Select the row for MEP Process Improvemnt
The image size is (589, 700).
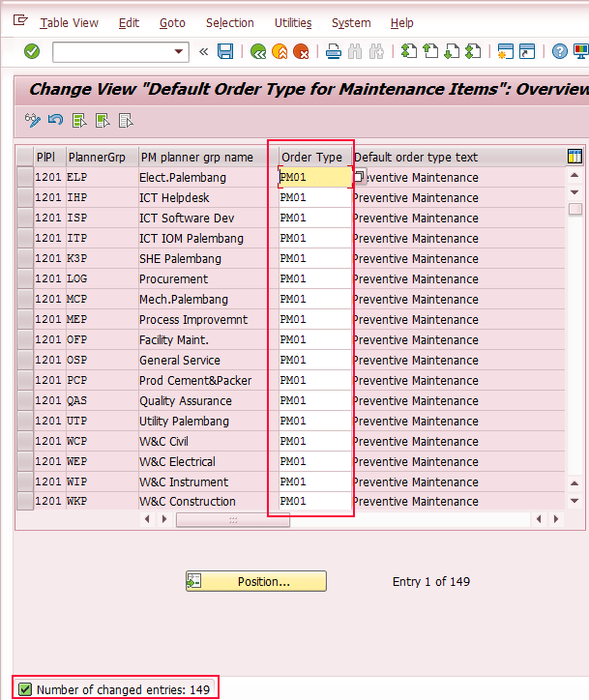(x=25, y=319)
